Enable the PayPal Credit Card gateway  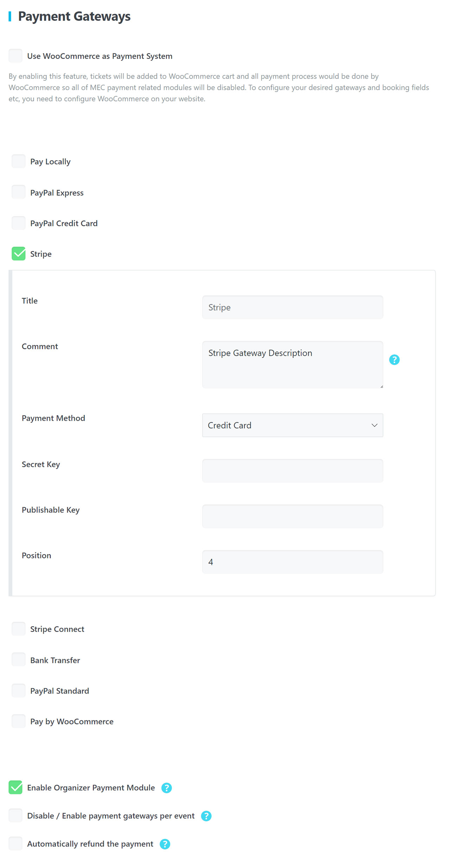pos(18,223)
